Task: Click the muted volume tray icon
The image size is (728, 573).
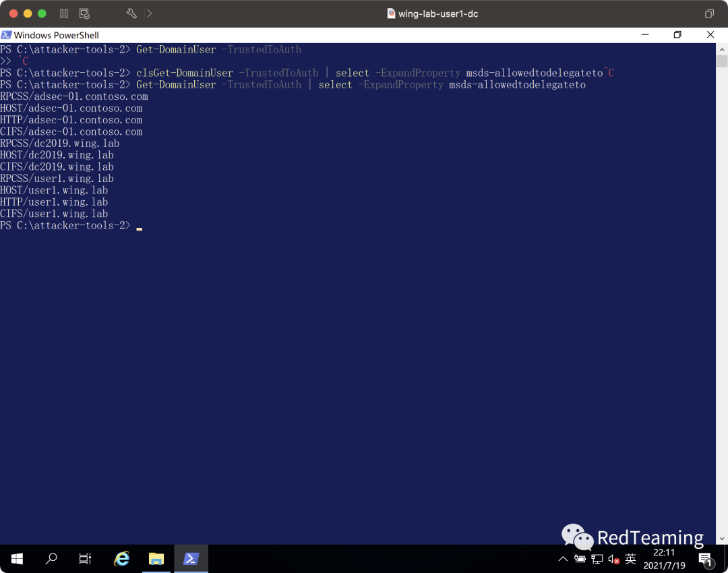Action: click(x=614, y=559)
